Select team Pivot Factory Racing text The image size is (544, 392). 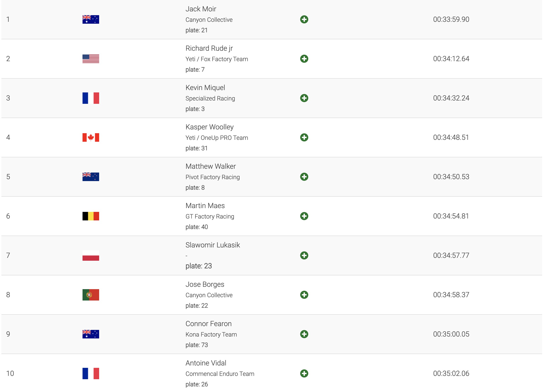click(x=212, y=177)
